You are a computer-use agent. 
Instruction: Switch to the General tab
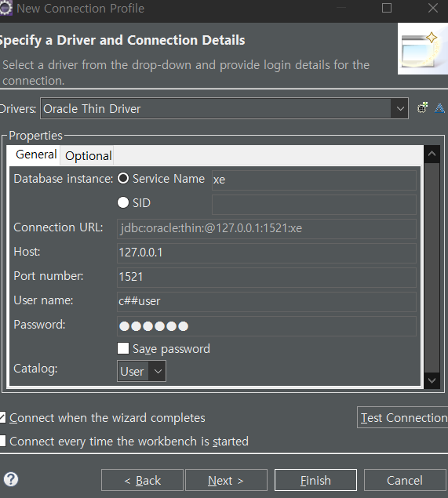pos(36,154)
